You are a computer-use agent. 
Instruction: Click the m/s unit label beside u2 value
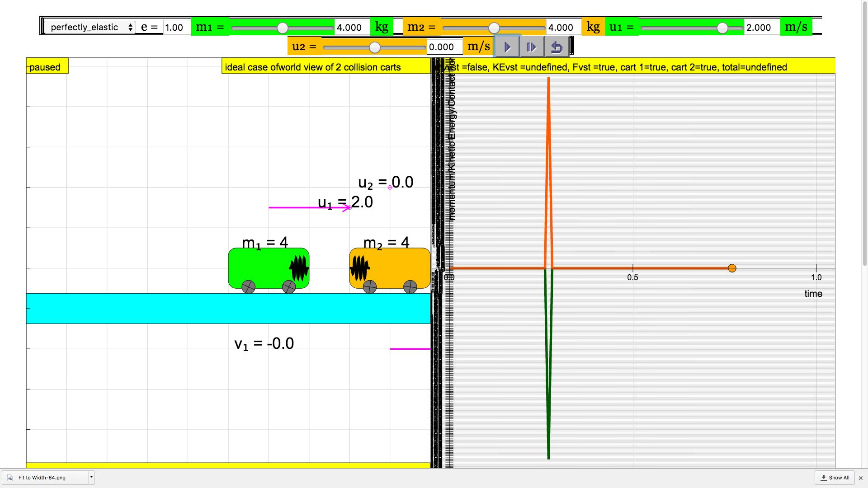[x=478, y=47]
